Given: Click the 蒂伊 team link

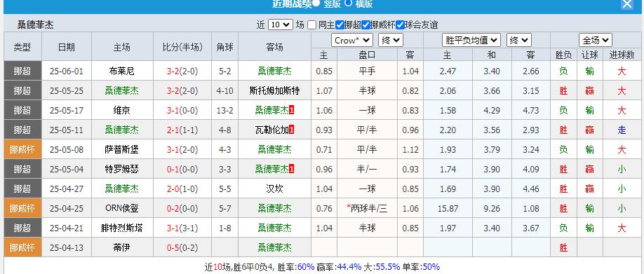Looking at the screenshot, I should pyautogui.click(x=122, y=247).
